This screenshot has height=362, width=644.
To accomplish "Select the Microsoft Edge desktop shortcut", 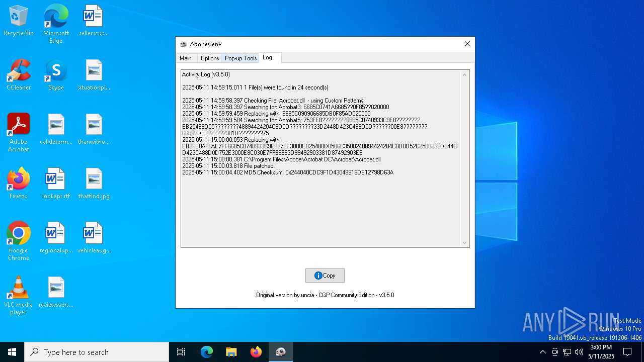I will (x=56, y=24).
